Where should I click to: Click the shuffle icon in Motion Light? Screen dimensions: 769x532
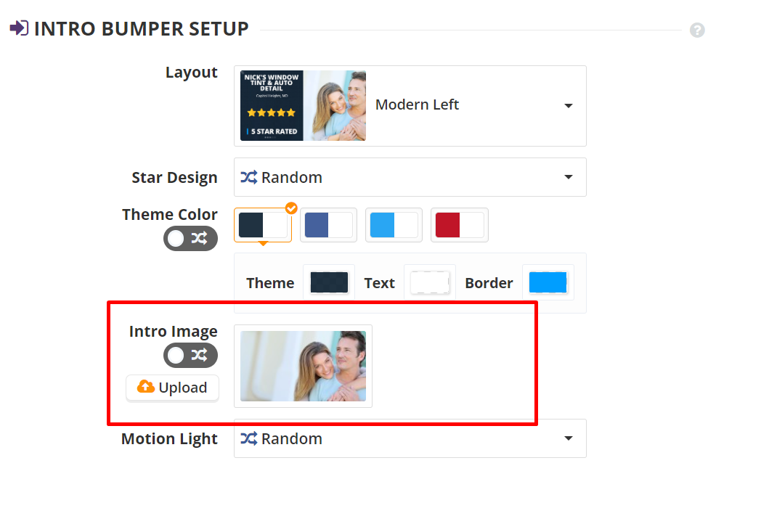[248, 438]
